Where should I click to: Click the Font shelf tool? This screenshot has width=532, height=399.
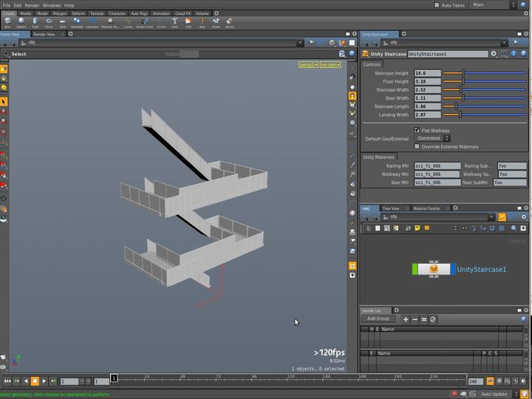click(x=174, y=22)
